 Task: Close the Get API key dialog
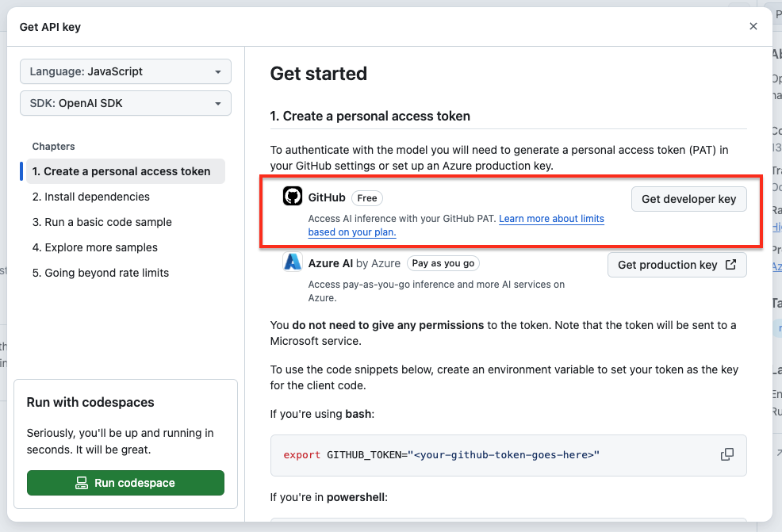753,26
